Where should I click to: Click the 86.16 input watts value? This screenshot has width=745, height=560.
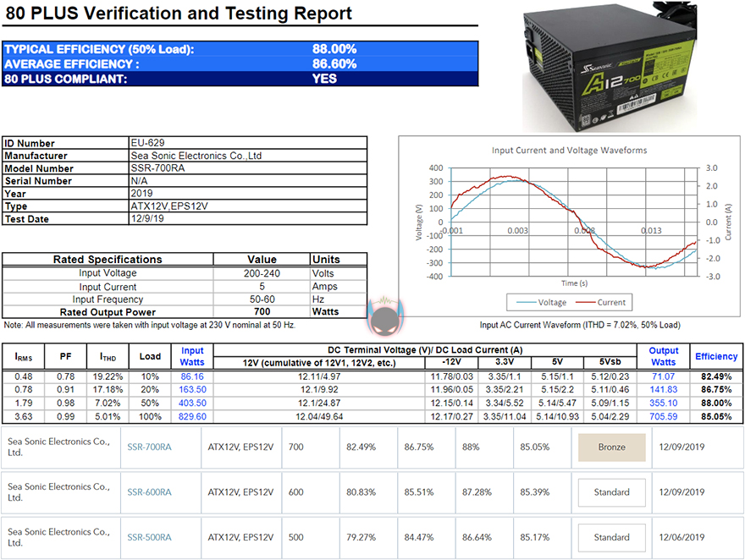(x=192, y=376)
